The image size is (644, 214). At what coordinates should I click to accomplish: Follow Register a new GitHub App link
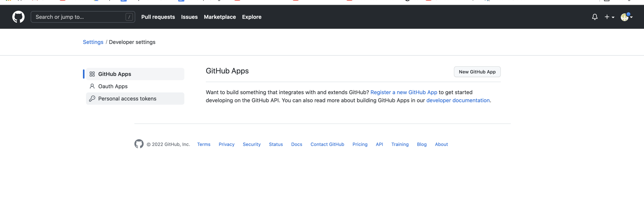(404, 92)
